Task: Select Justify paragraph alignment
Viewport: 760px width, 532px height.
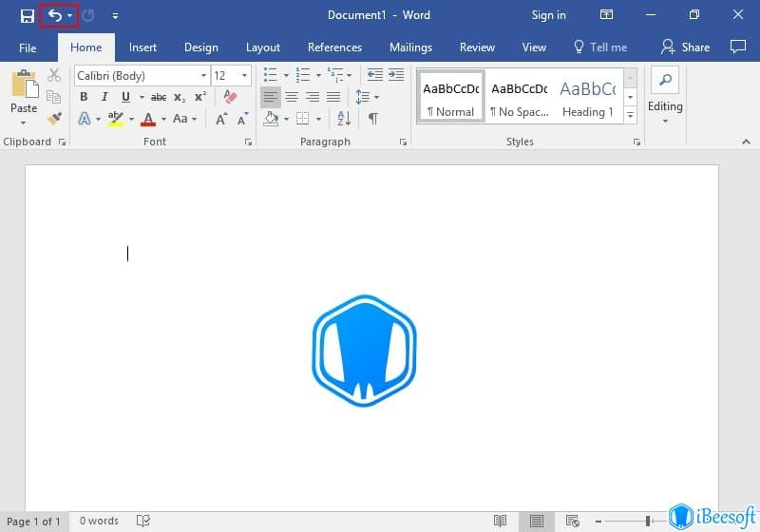Action: tap(333, 97)
